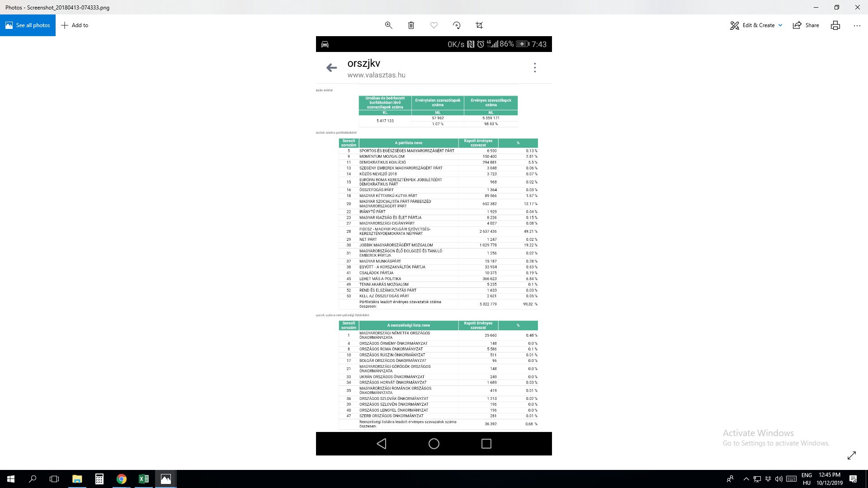Viewport: 868px width, 488px height.
Task: Click the MAGYAR MUNKÁSPÁRT row
Action: (438, 261)
